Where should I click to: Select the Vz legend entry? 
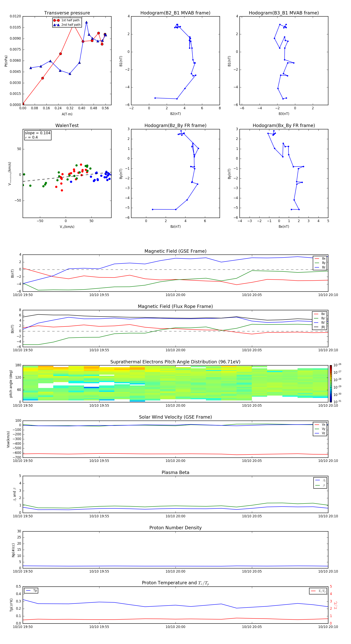(x=320, y=433)
